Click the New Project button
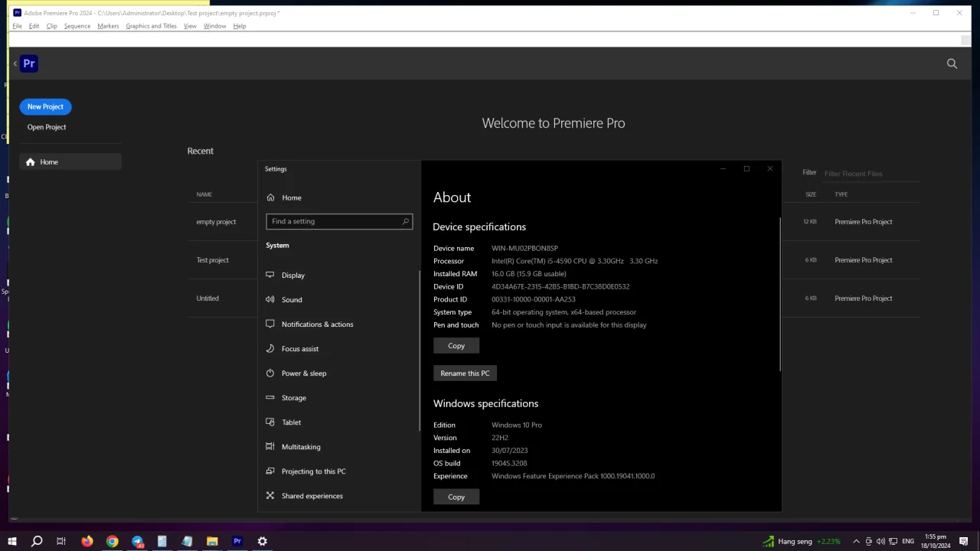Viewport: 980px width, 551px height. tap(45, 106)
